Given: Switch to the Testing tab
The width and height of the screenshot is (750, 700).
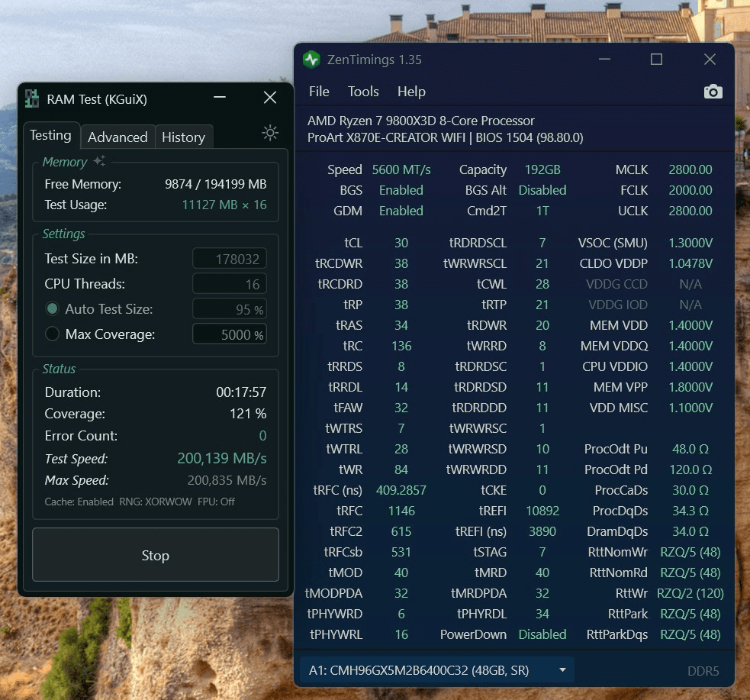Looking at the screenshot, I should (50, 136).
